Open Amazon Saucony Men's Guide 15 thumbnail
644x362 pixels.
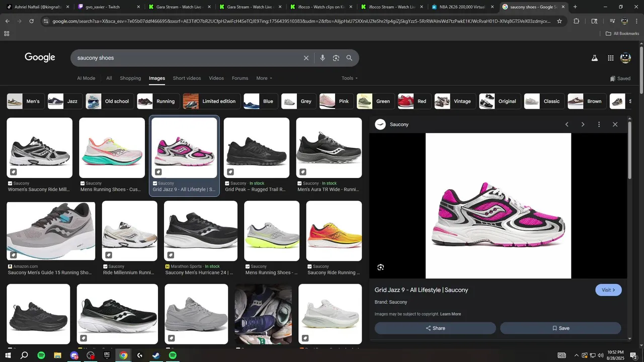pyautogui.click(x=51, y=231)
